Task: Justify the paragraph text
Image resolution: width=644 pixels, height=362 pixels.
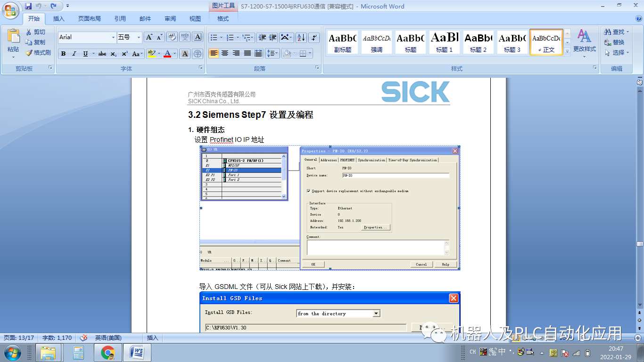Action: (x=247, y=53)
